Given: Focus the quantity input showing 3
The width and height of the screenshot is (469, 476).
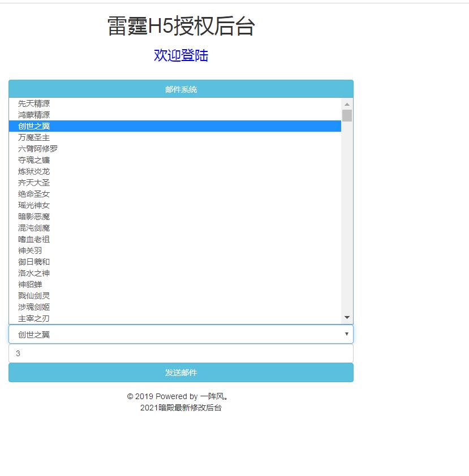Looking at the screenshot, I should coord(180,353).
